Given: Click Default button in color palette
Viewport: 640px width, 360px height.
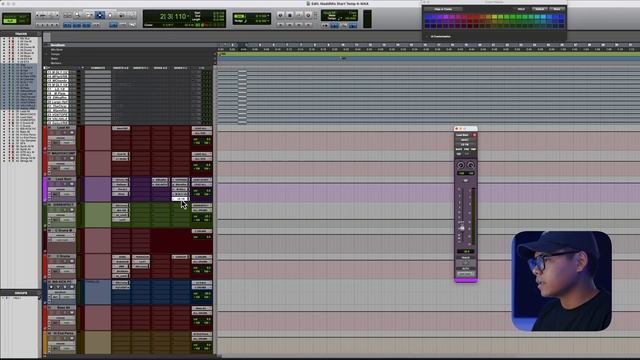Looking at the screenshot, I should [540, 9].
